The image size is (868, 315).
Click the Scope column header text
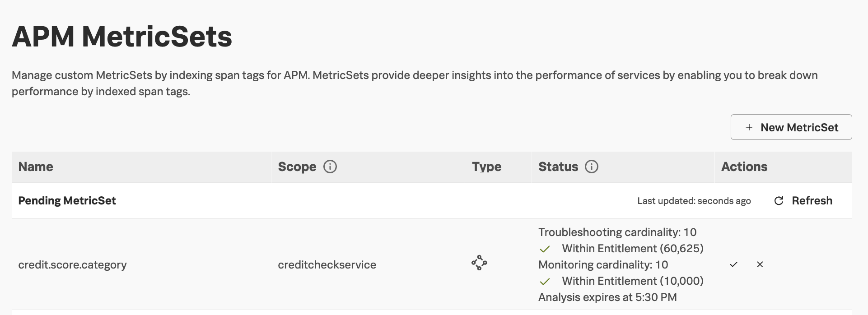pos(297,167)
